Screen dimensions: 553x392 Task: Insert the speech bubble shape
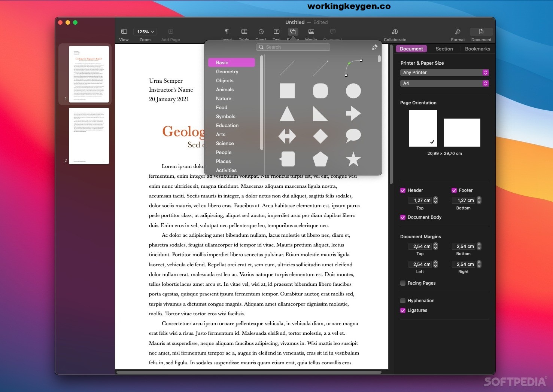(353, 136)
